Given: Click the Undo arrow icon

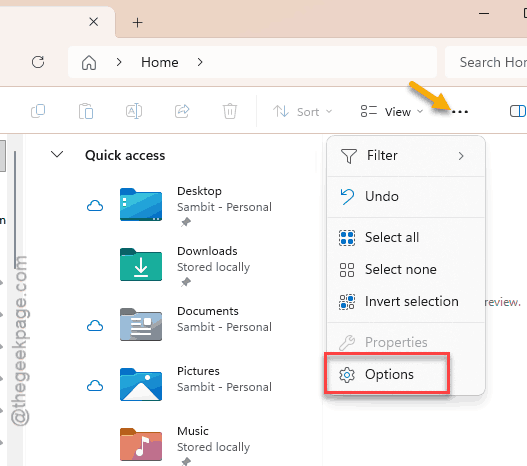Looking at the screenshot, I should pyautogui.click(x=347, y=197).
